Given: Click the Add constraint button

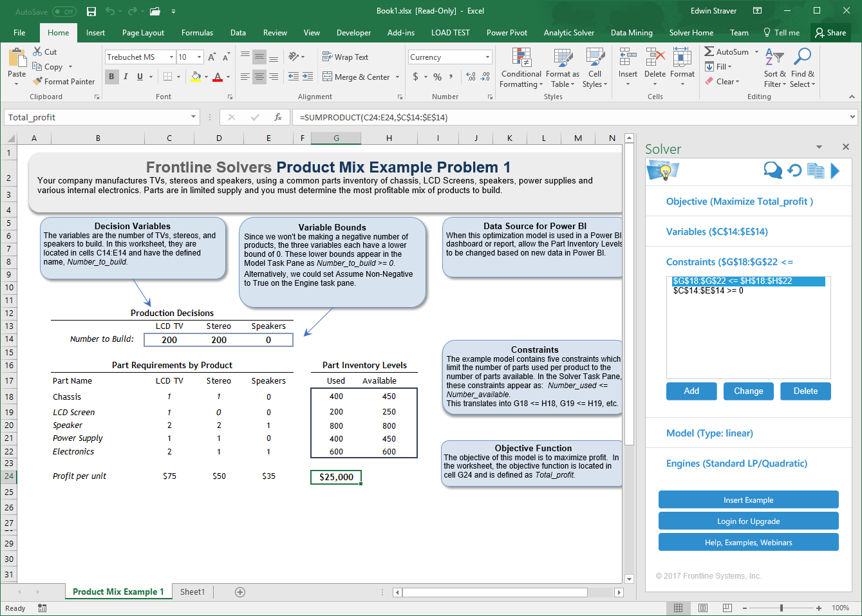Looking at the screenshot, I should click(691, 391).
